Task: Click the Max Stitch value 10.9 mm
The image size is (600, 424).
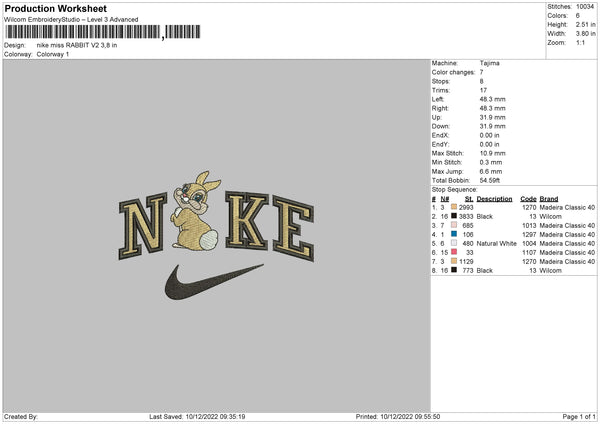Action: coord(492,153)
